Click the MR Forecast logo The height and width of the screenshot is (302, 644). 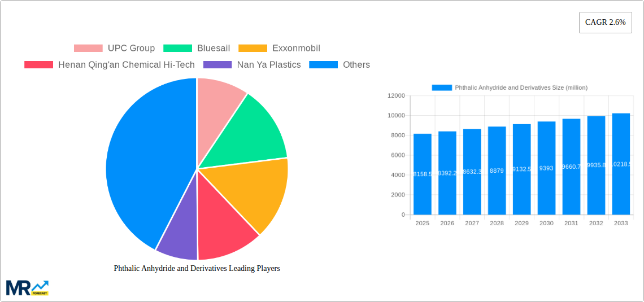tap(27, 288)
